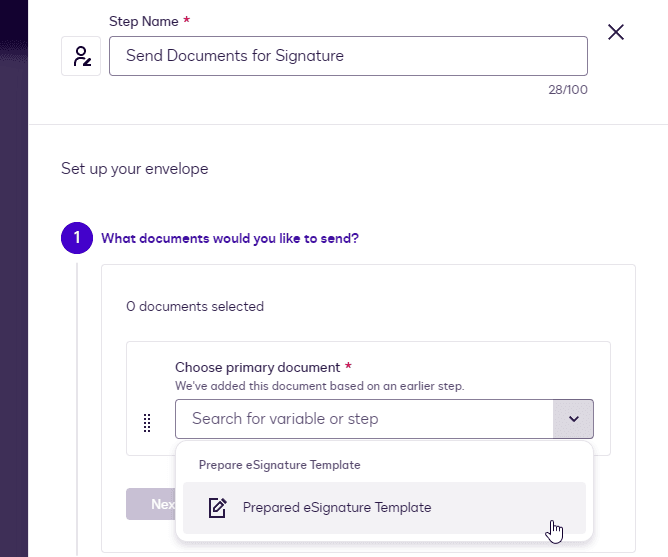This screenshot has width=668, height=557.
Task: Click the signer icon beside Step Name
Action: pos(81,57)
